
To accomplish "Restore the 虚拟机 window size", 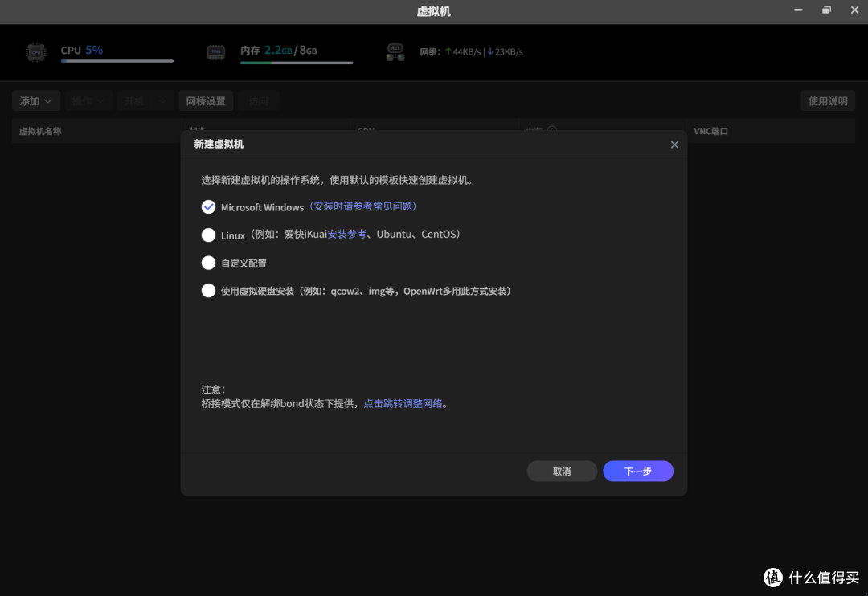I will point(826,10).
